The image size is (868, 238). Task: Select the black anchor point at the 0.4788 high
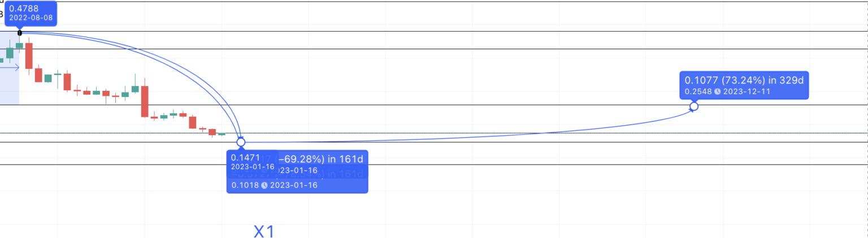pyautogui.click(x=20, y=33)
